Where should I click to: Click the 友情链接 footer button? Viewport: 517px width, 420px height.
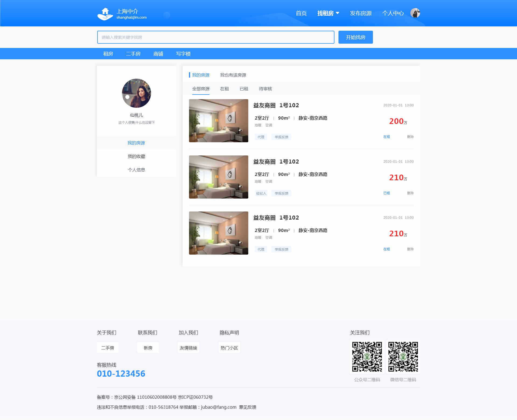188,348
